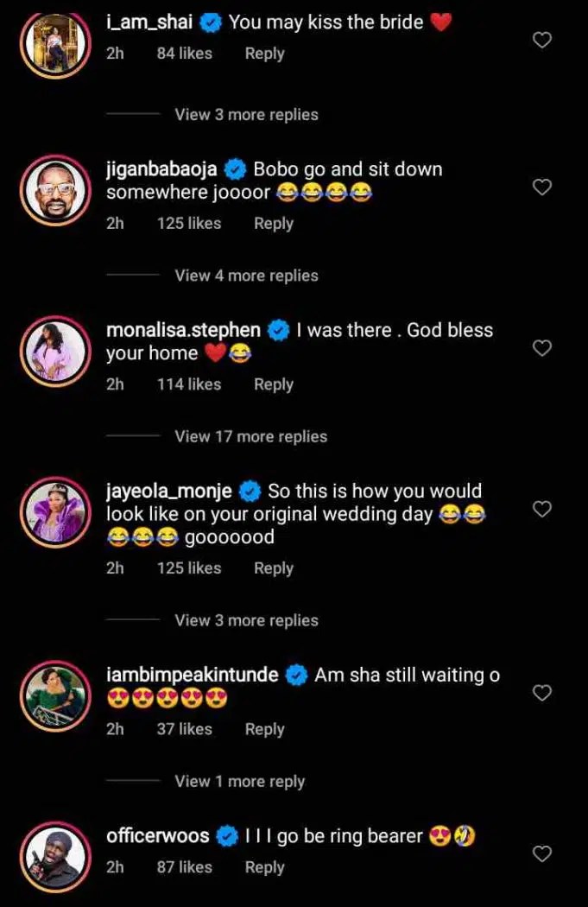Image resolution: width=588 pixels, height=907 pixels.
Task: View the 125 likes on jiganbabaoja's comment
Action: [x=189, y=223]
